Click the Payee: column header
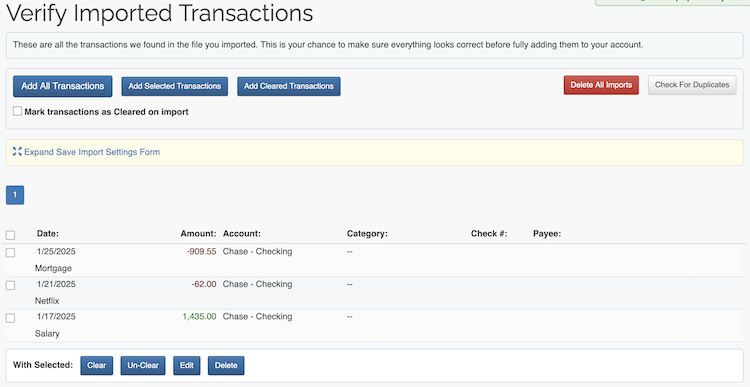750x387 pixels. tap(547, 234)
